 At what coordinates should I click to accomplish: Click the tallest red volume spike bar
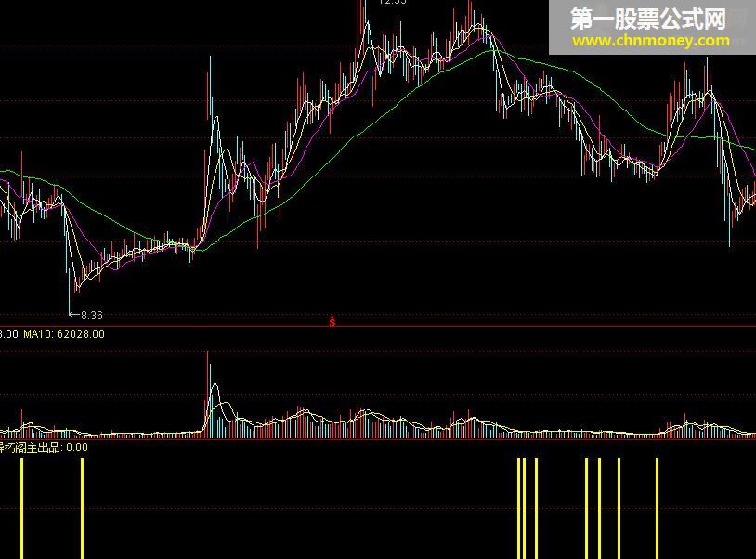pos(208,395)
